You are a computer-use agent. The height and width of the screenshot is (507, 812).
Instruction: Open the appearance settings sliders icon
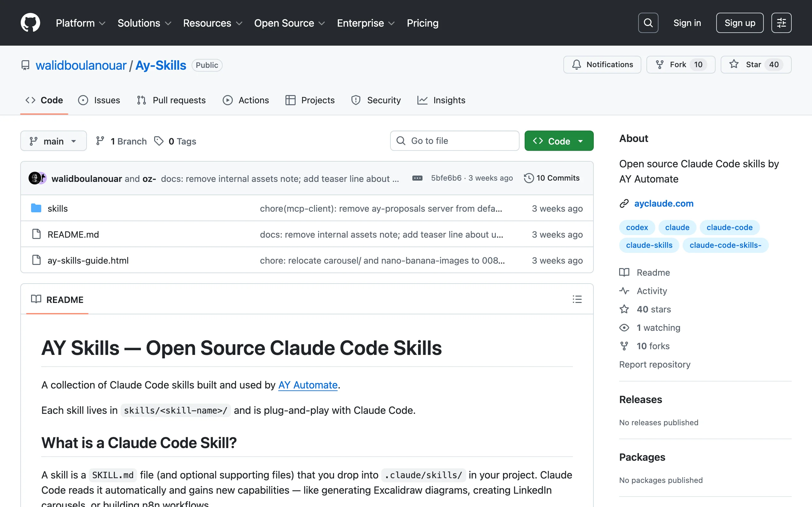pyautogui.click(x=781, y=23)
